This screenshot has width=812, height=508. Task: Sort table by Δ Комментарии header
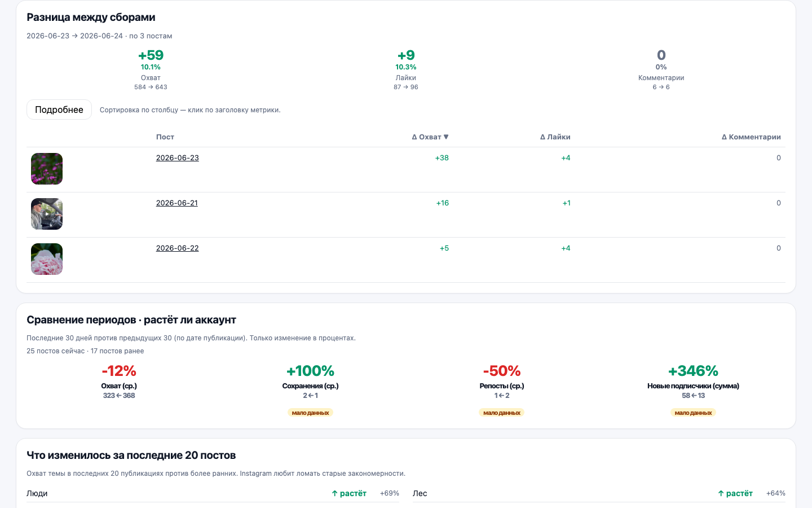click(x=751, y=137)
